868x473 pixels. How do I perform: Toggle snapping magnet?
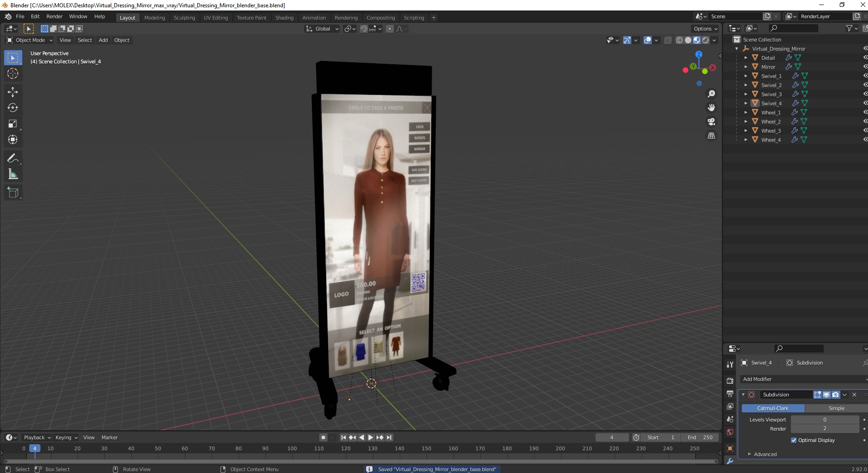[x=363, y=29]
